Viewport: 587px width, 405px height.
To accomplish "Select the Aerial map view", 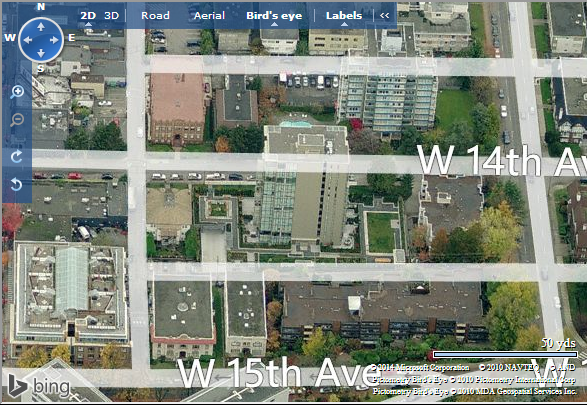I will click(x=209, y=15).
